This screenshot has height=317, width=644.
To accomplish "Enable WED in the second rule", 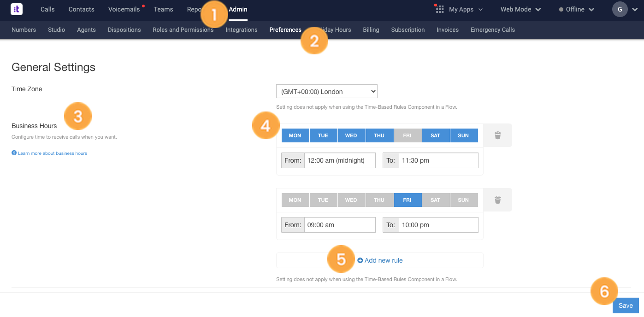I will (351, 200).
